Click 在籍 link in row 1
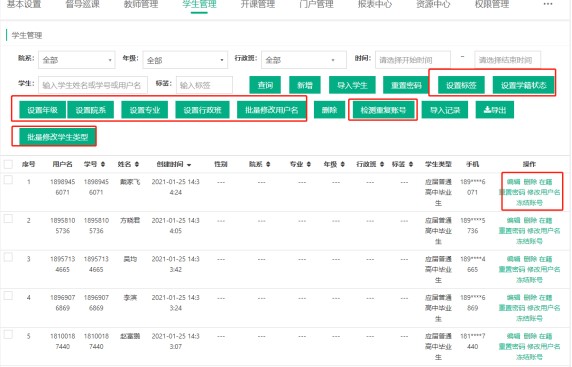Viewport: 572px width, 367px height. pos(545,182)
